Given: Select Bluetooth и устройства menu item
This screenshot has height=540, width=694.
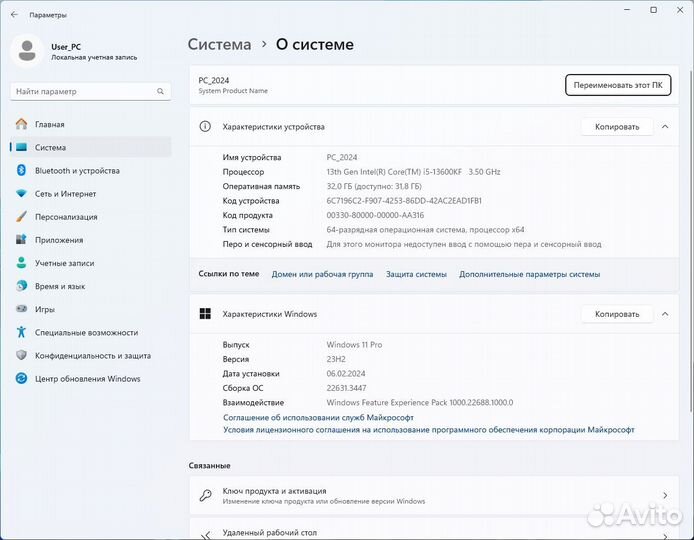Looking at the screenshot, I should pos(90,170).
